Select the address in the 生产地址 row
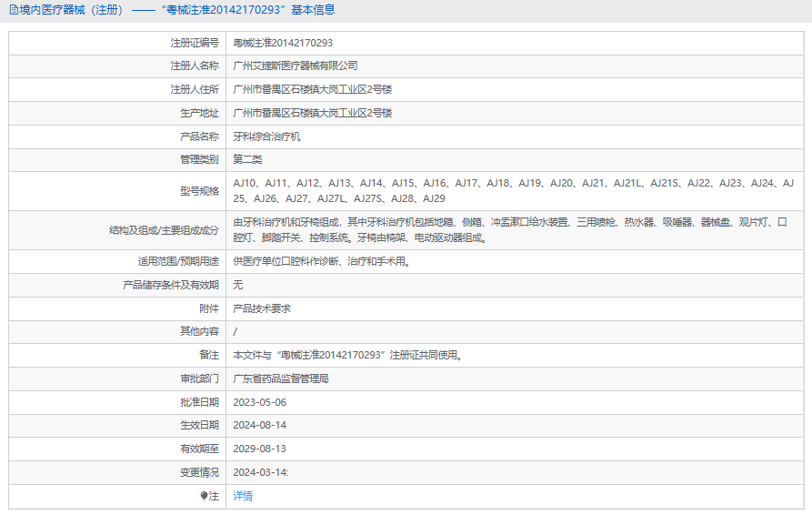812x515 pixels. 312,113
